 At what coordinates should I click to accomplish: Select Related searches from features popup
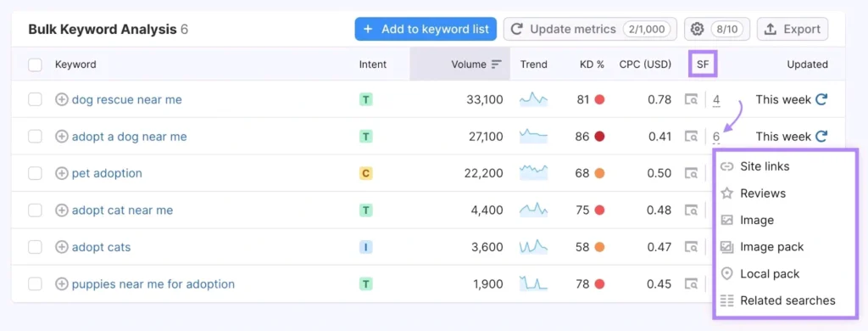click(787, 300)
